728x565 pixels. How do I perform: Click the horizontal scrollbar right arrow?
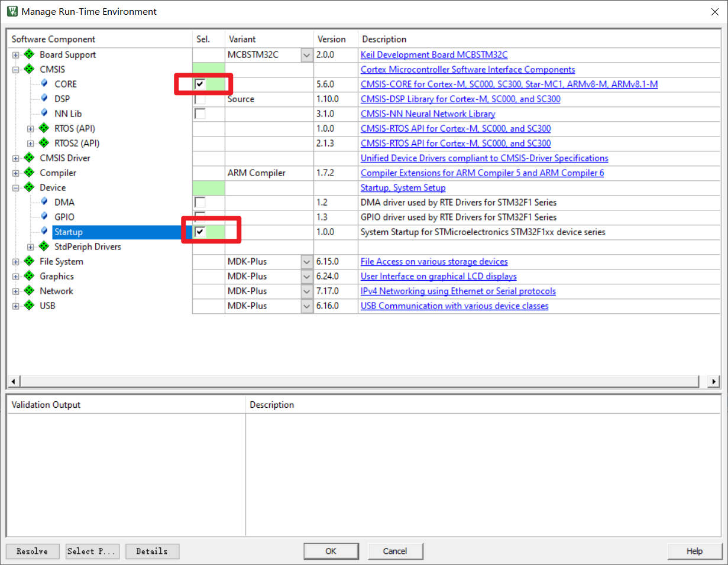[x=714, y=381]
